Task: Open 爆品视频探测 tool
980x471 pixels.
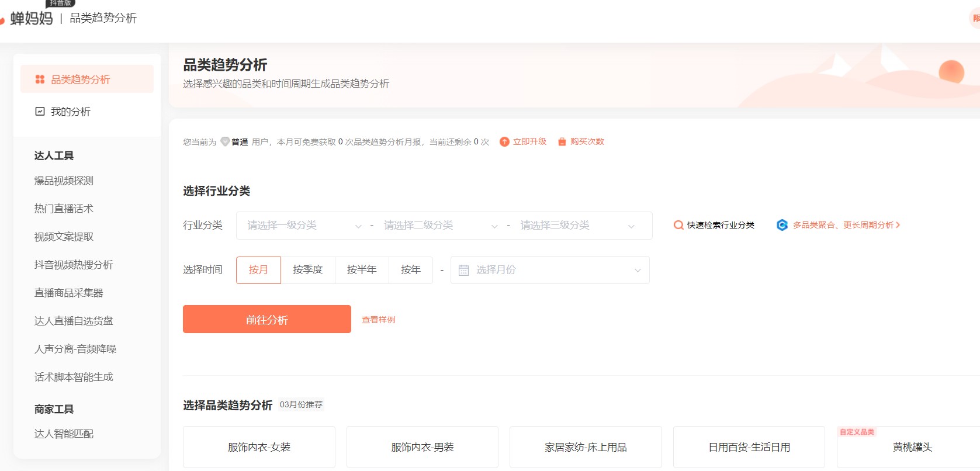Action: 64,181
